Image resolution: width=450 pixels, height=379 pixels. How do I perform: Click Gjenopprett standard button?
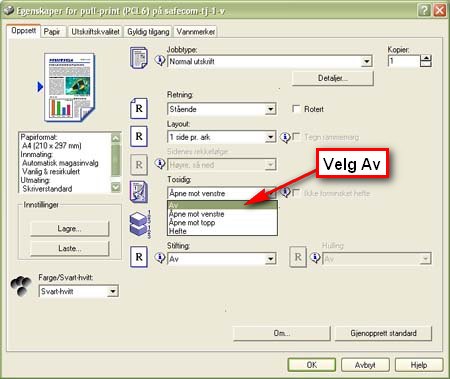(x=383, y=333)
